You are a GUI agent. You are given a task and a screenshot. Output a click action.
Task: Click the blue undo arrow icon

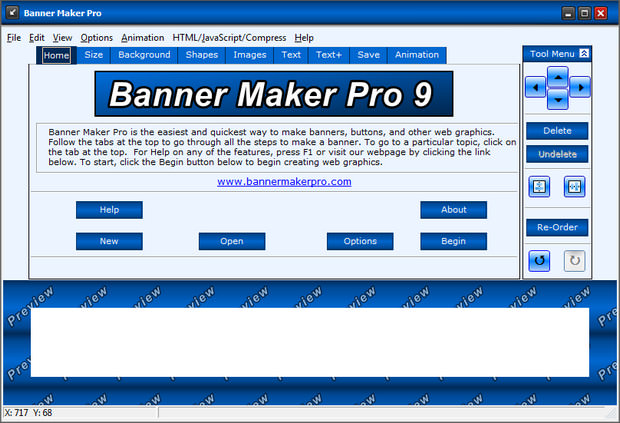click(x=539, y=261)
